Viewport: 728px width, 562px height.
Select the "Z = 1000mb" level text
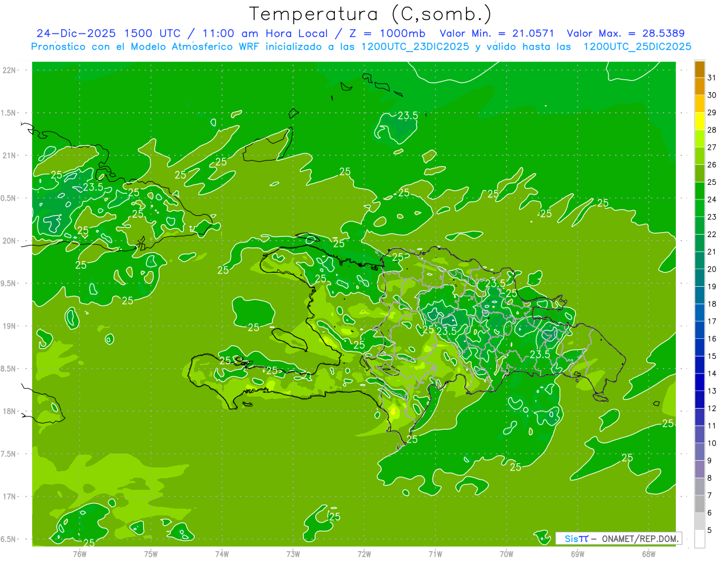coord(385,33)
